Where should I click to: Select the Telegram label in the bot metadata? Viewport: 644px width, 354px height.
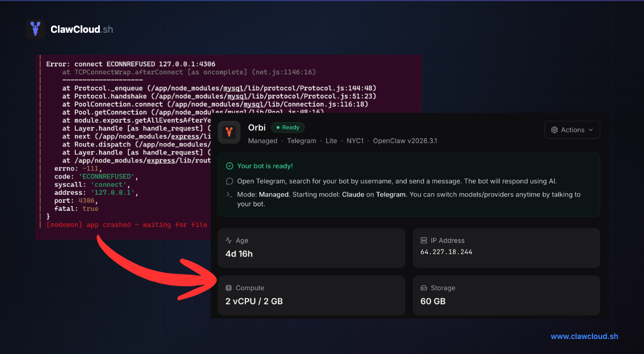[302, 141]
